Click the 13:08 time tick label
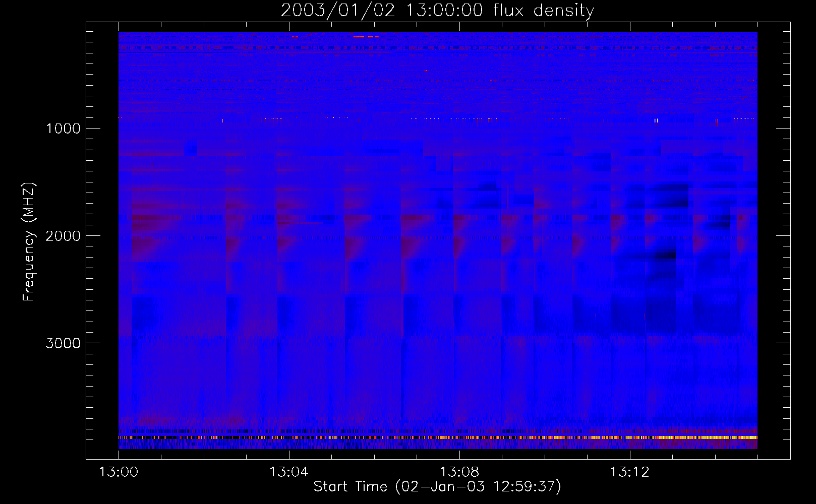 (459, 472)
